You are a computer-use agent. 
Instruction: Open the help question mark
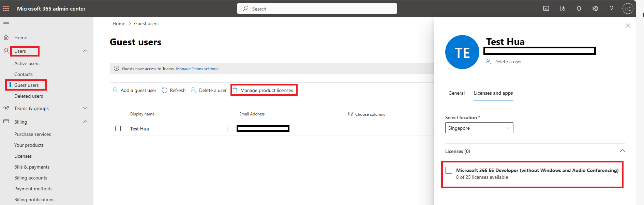[x=612, y=9]
